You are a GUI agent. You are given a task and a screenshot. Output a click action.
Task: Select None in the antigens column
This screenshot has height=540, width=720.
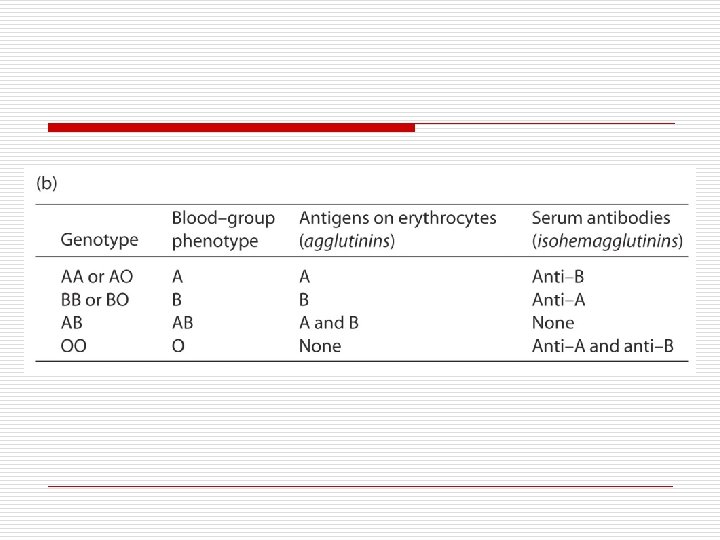point(320,346)
